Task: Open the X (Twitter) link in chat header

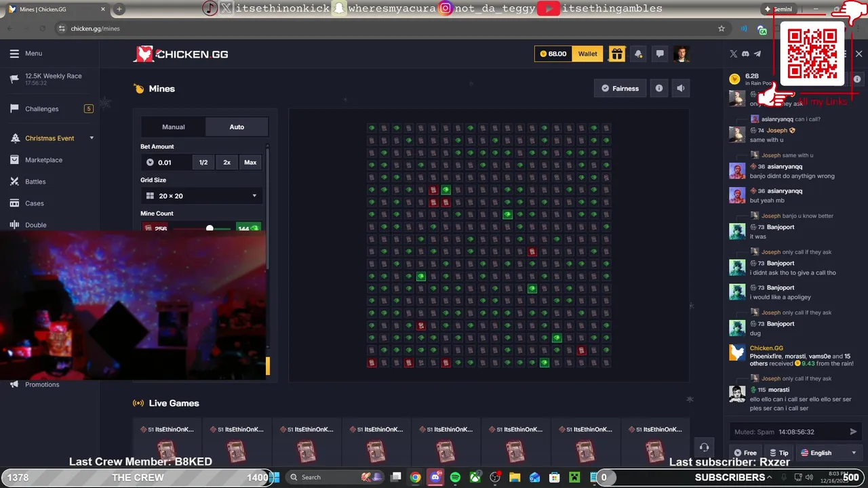Action: coord(733,54)
